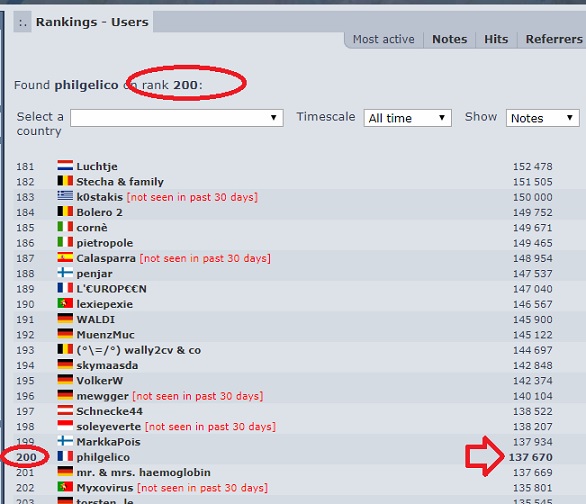Open the Timescale All time dropdown
This screenshot has width=586, height=504.
[408, 118]
